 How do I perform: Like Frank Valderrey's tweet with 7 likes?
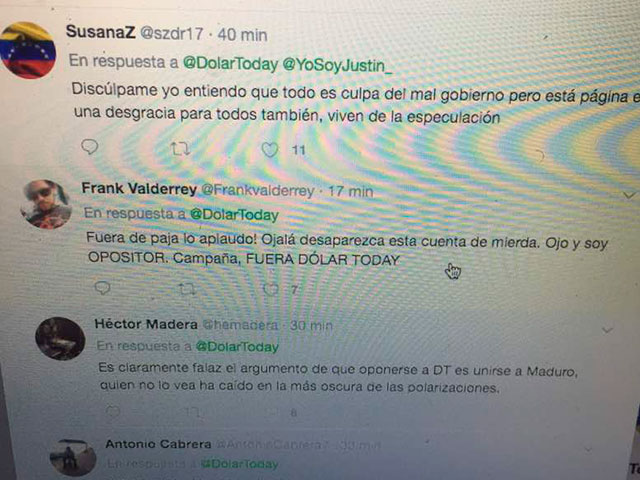270,289
